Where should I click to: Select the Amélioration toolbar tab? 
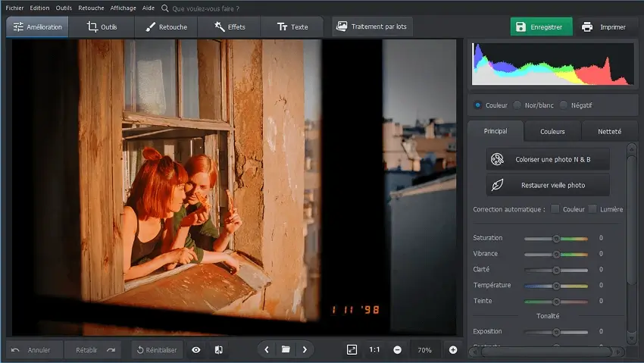[37, 27]
